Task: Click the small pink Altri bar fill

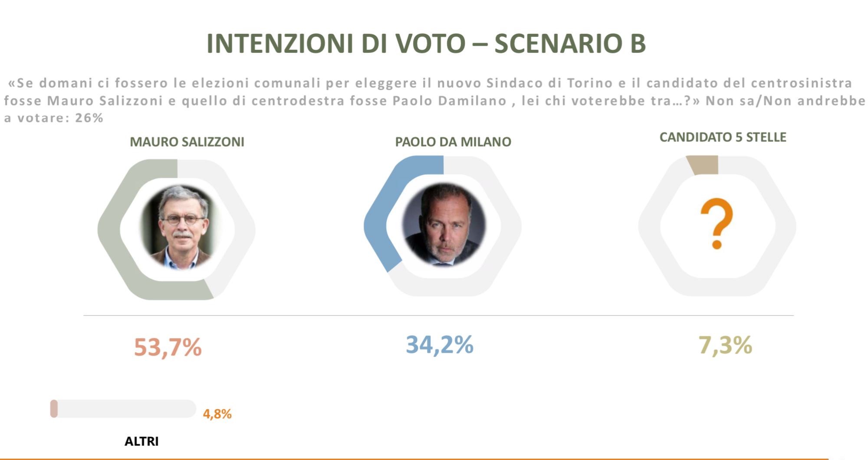Action: coord(54,409)
